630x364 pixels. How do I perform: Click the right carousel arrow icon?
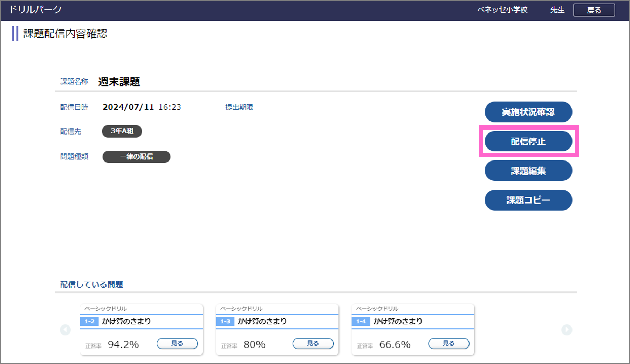(567, 330)
